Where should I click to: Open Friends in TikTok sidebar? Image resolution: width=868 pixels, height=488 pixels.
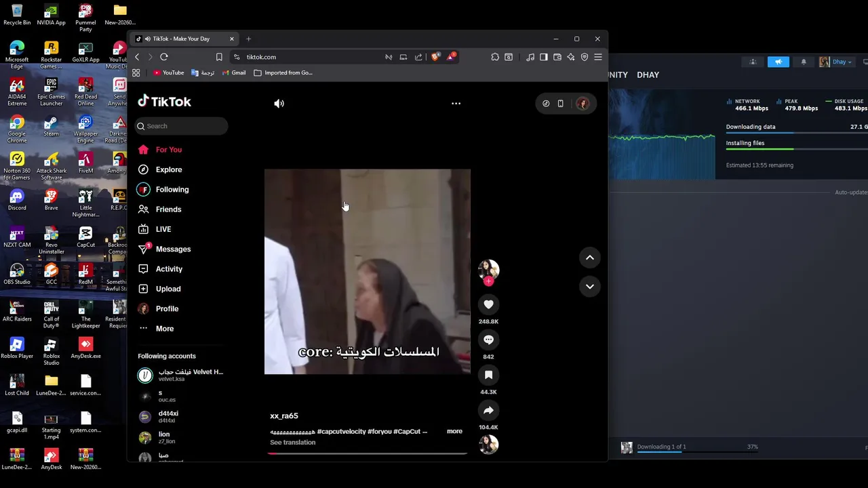tap(160, 209)
